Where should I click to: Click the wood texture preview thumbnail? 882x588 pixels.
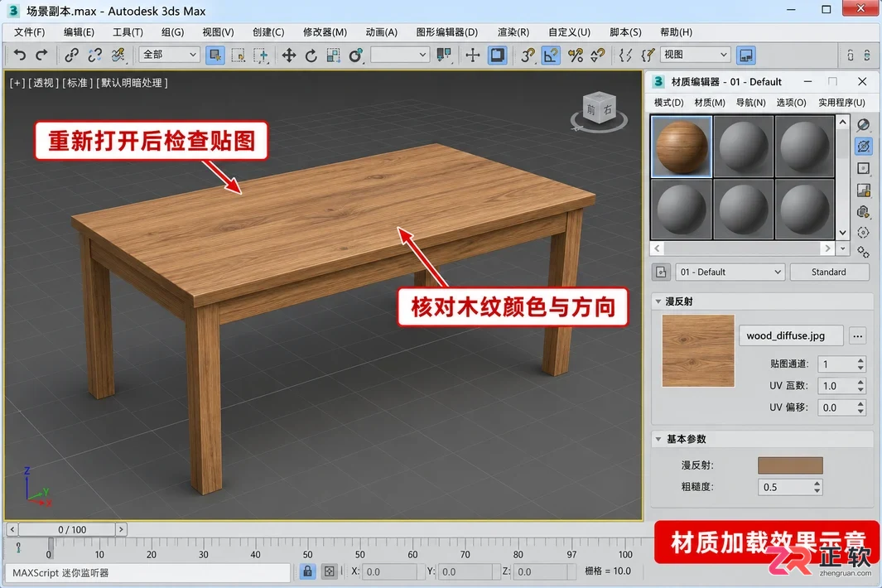[698, 350]
